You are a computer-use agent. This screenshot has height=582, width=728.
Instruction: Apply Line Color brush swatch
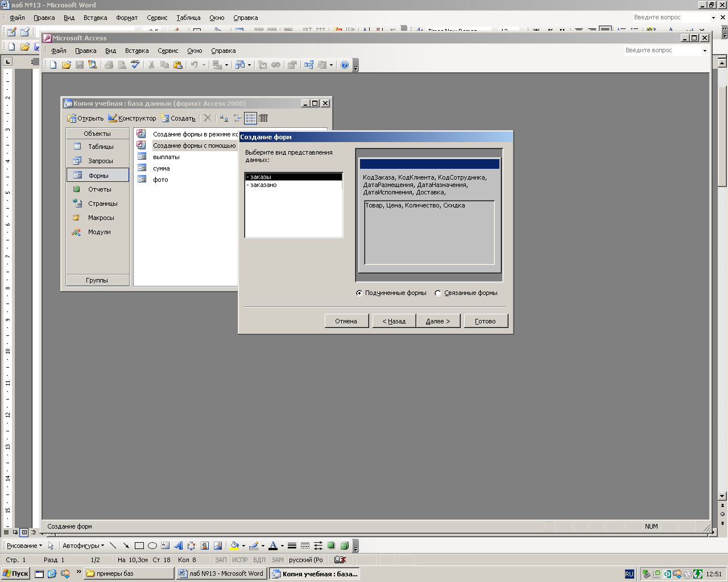pyautogui.click(x=254, y=546)
